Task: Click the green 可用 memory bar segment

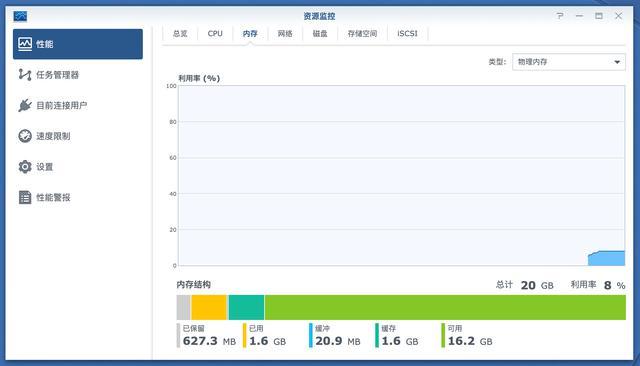Action: 445,308
